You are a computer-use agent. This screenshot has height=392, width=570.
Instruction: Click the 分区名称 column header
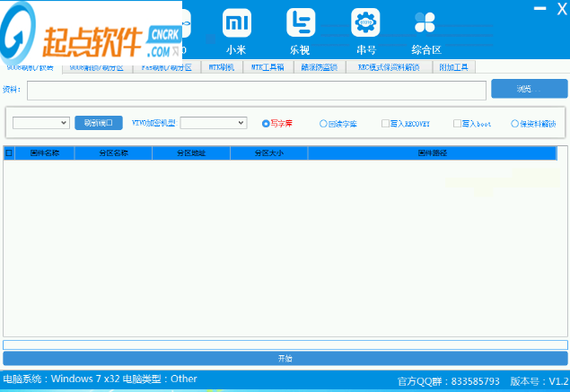[113, 153]
